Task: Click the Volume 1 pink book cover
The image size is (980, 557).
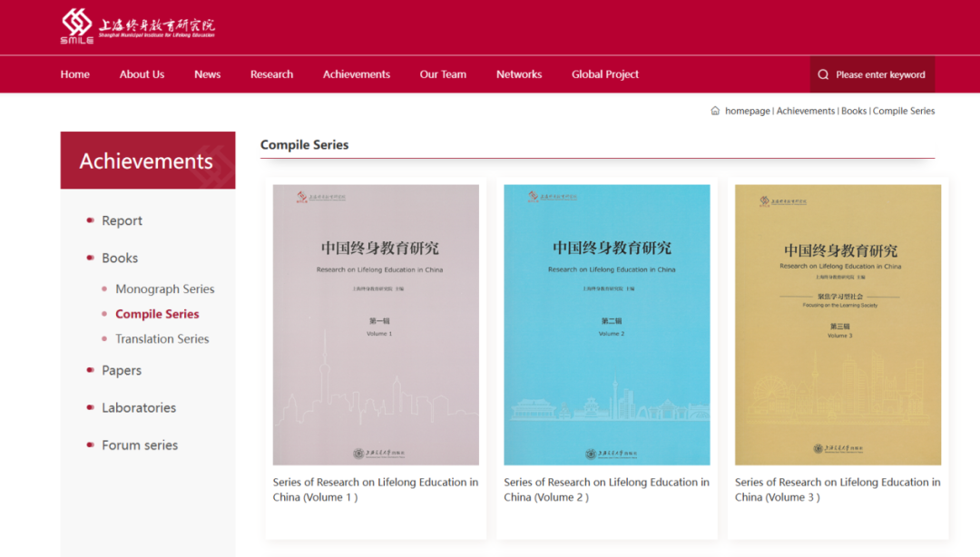Action: point(376,325)
